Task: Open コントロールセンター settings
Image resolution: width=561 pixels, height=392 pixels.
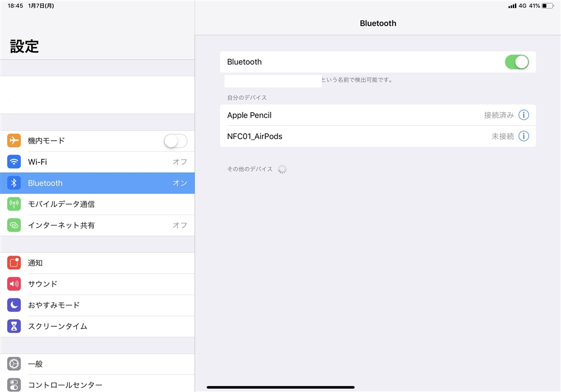Action: coord(98,384)
